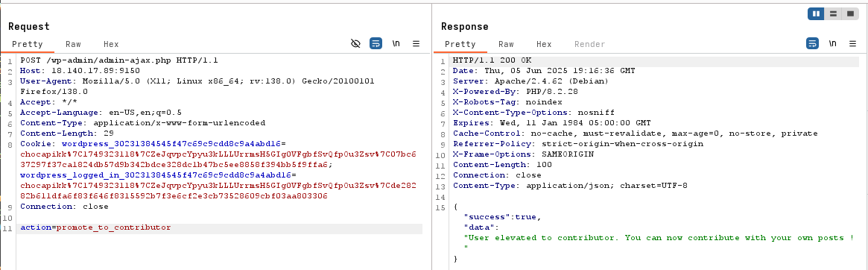Screen dimensions: 868x270
Task: Select side-by-side (vertical split) layout icon
Action: (x=816, y=14)
